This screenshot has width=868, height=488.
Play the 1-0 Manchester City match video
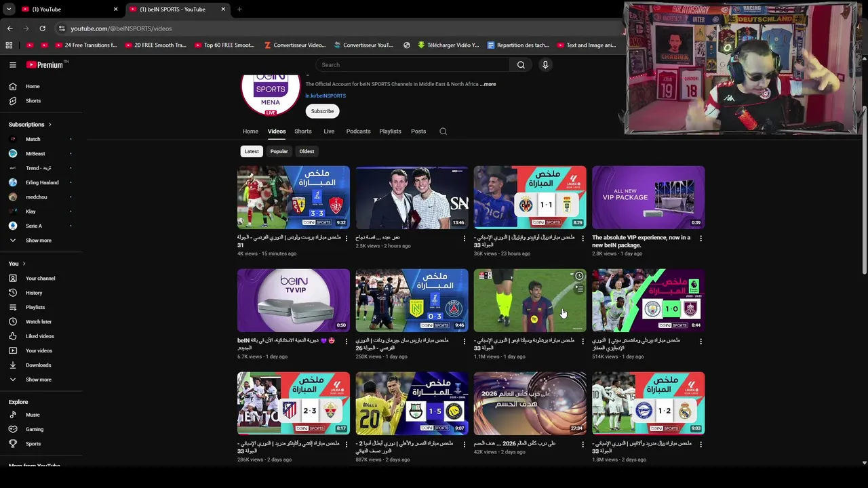648,300
